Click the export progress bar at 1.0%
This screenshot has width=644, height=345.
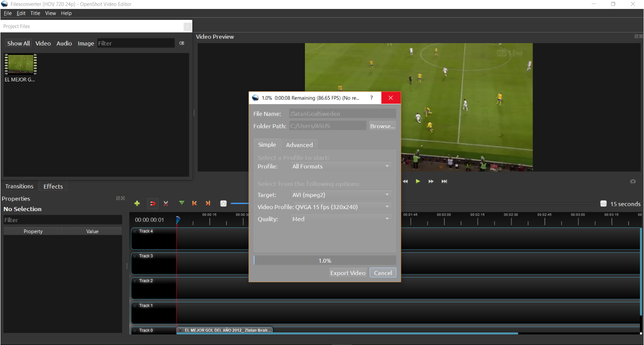[325, 260]
